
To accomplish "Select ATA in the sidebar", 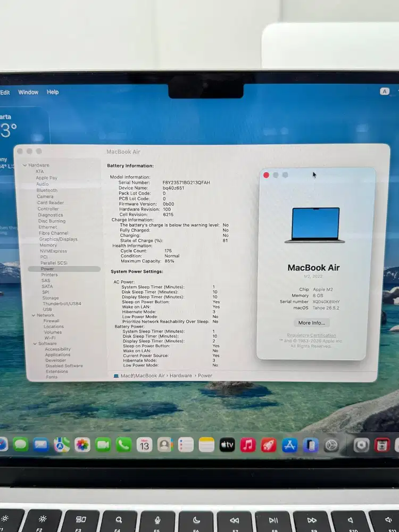I will pyautogui.click(x=40, y=171).
